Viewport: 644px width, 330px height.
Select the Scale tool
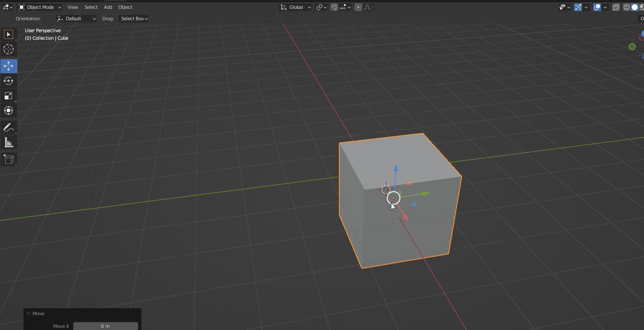pyautogui.click(x=8, y=96)
